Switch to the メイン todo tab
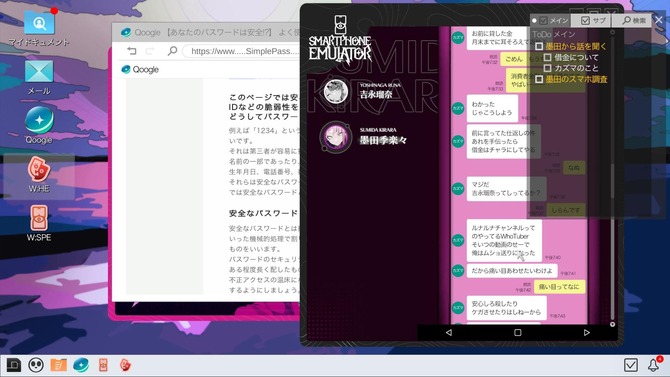This screenshot has height=377, width=670. 553,21
